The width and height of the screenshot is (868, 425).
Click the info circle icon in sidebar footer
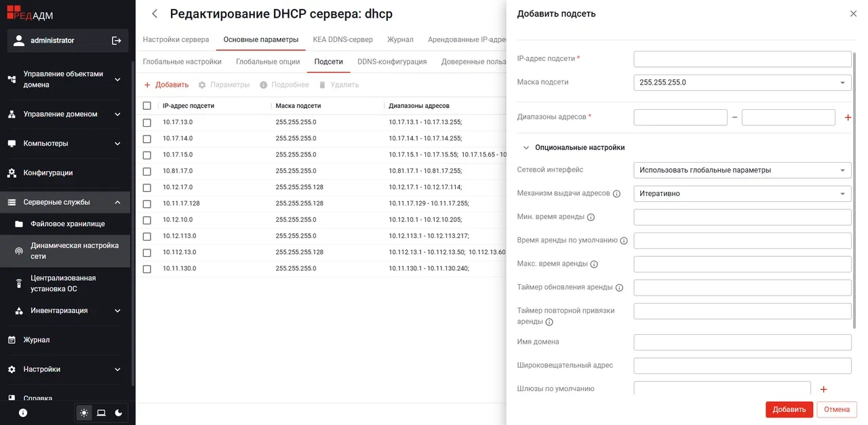pyautogui.click(x=23, y=412)
